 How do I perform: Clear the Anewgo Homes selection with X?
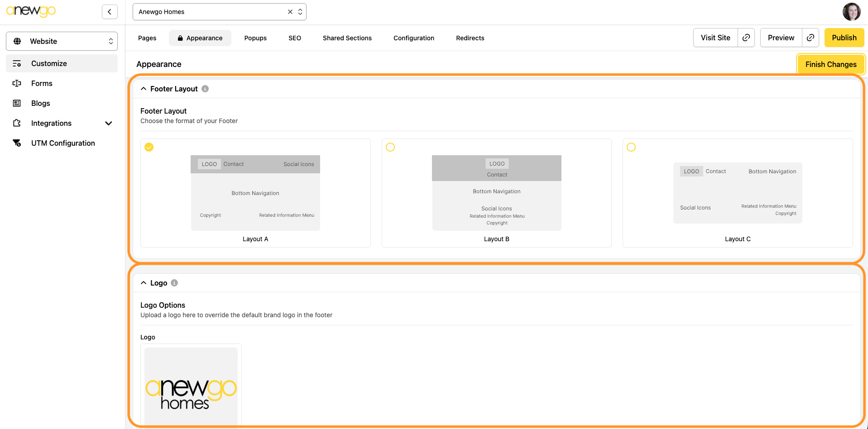[x=290, y=12]
